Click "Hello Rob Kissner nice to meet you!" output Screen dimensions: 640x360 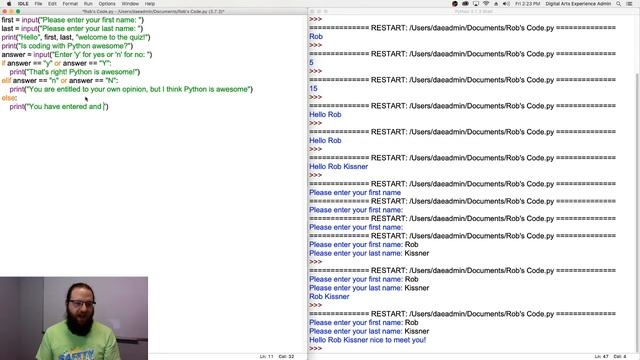pos(367,340)
